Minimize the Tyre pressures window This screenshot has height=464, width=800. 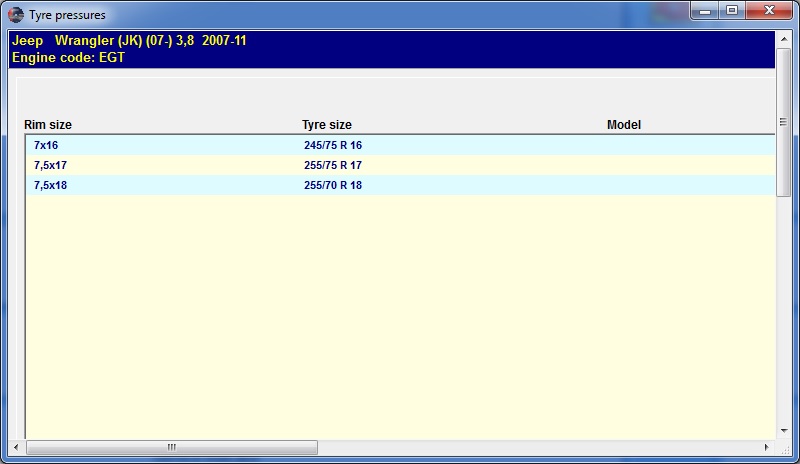tap(705, 12)
